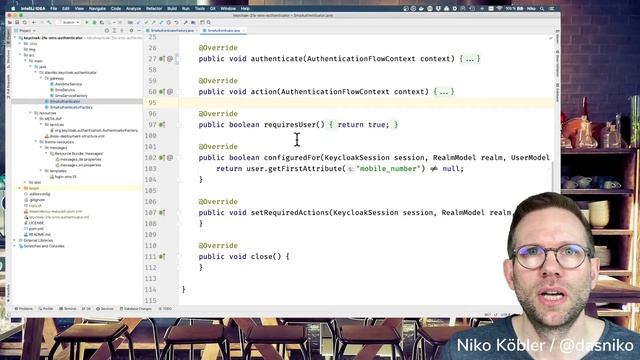Image resolution: width=640 pixels, height=360 pixels.
Task: Collapse the keycloak-2fa-sms-authenticator root node
Action: point(15,38)
